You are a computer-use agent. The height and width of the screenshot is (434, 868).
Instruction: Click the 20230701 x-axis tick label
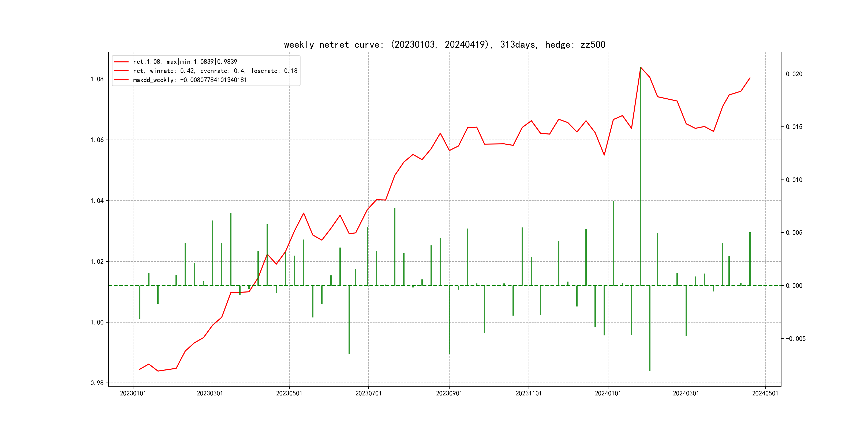pos(368,394)
